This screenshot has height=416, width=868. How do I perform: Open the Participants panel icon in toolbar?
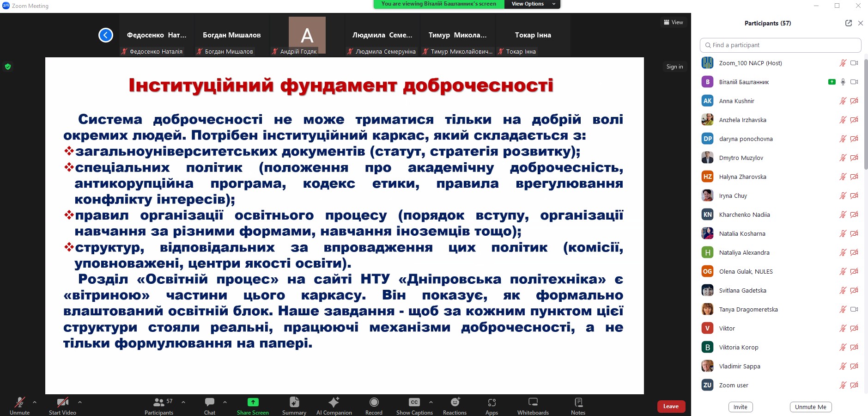pyautogui.click(x=159, y=402)
